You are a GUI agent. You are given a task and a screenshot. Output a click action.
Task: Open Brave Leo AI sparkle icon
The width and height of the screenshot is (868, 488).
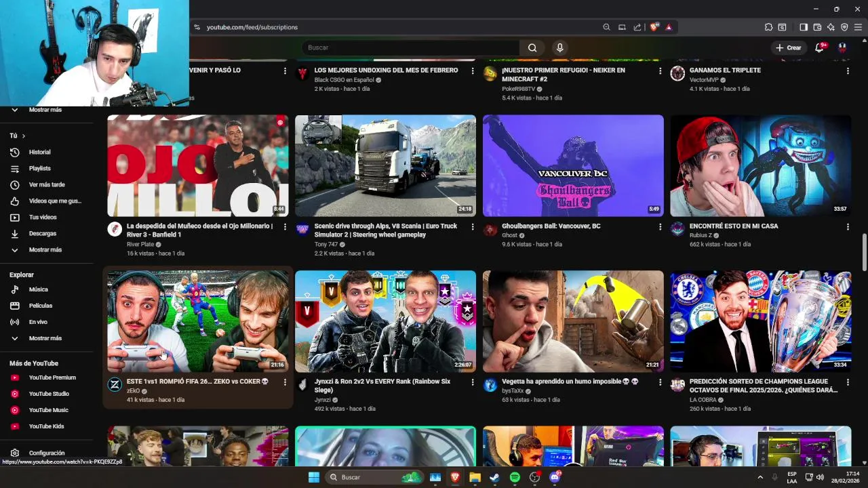tap(831, 27)
